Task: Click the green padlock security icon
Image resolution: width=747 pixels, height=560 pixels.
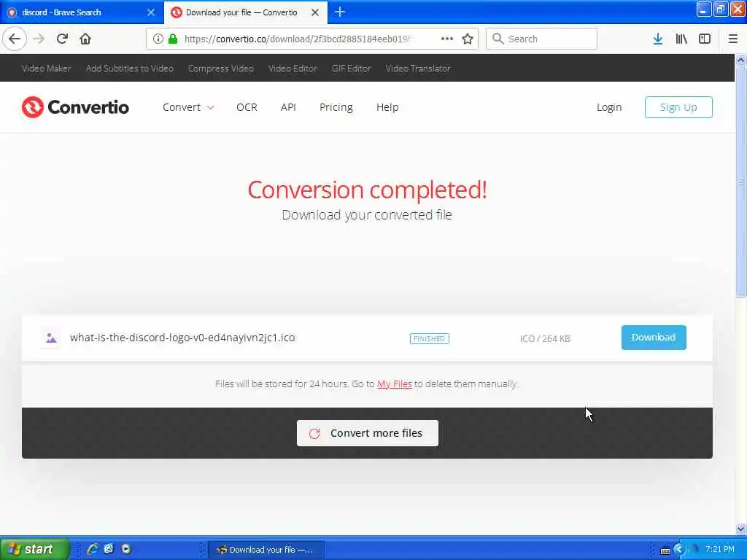Action: pyautogui.click(x=173, y=39)
